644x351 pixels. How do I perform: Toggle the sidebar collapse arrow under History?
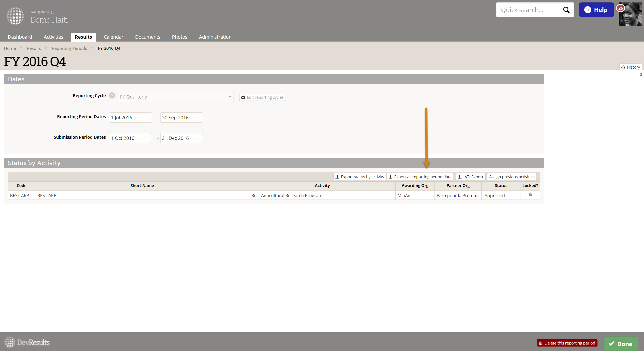point(641,75)
